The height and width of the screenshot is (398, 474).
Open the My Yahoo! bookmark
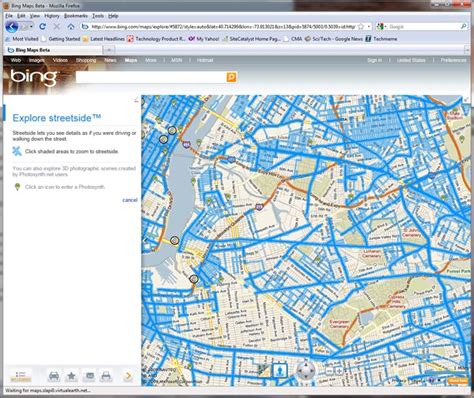tap(204, 39)
